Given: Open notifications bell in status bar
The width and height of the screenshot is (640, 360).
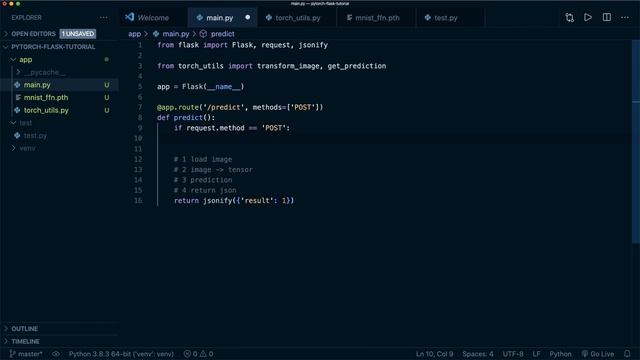Looking at the screenshot, I should tap(627, 354).
